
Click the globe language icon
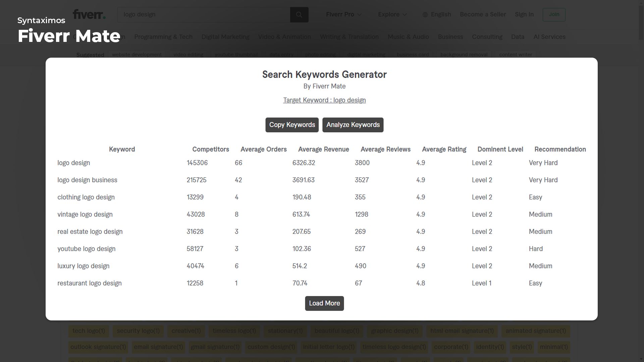[425, 15]
